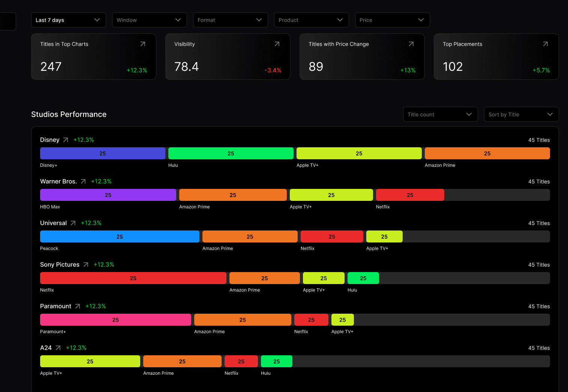Click Disney's green Hulu bar segment
Image resolution: width=568 pixels, height=392 pixels.
pyautogui.click(x=231, y=153)
